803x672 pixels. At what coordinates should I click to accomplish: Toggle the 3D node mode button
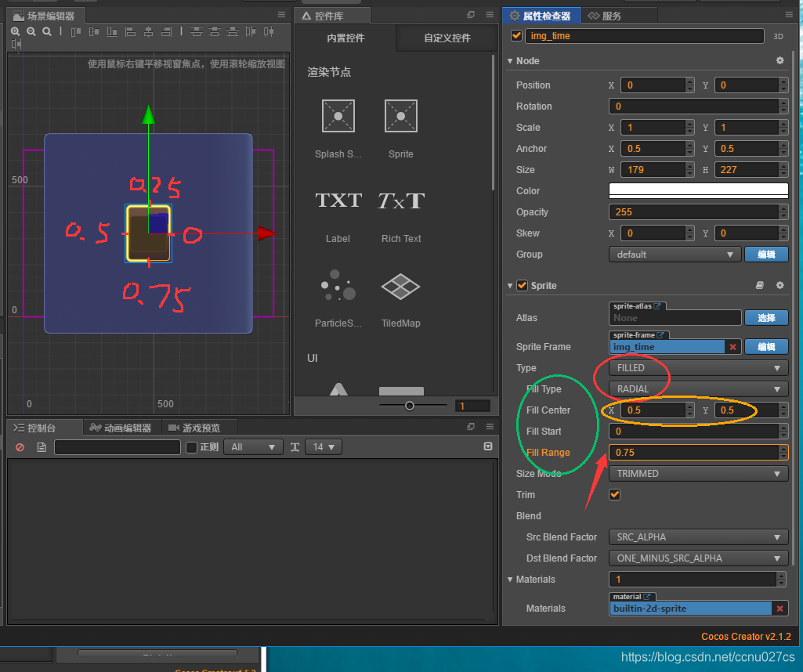click(x=778, y=36)
